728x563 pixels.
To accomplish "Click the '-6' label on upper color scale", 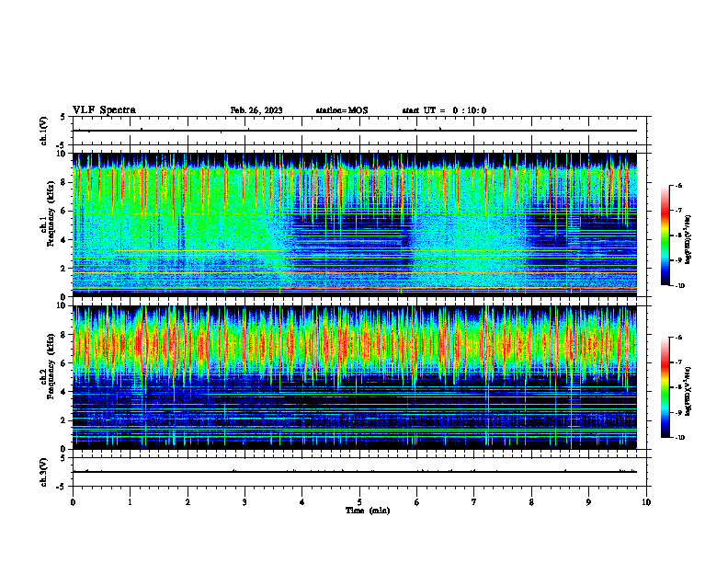I will coord(678,185).
